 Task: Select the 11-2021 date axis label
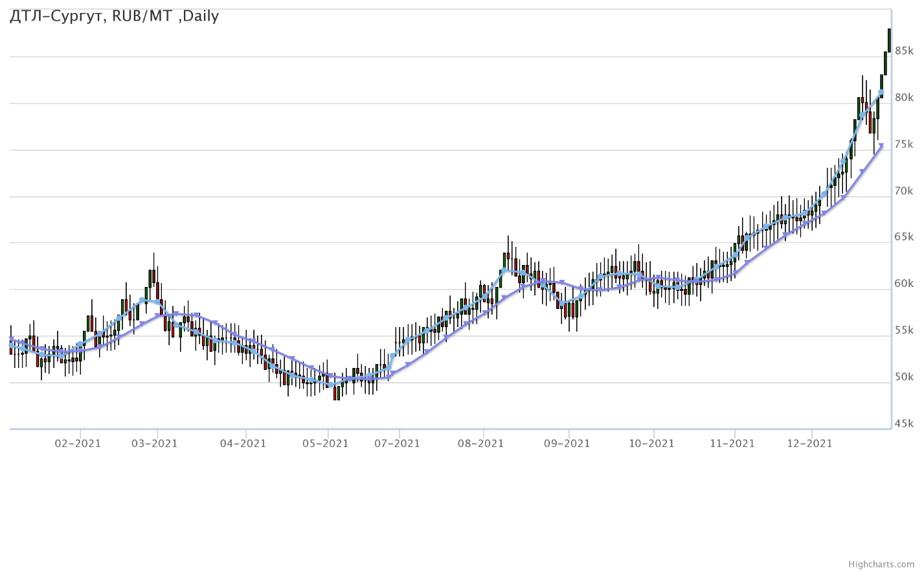point(732,444)
